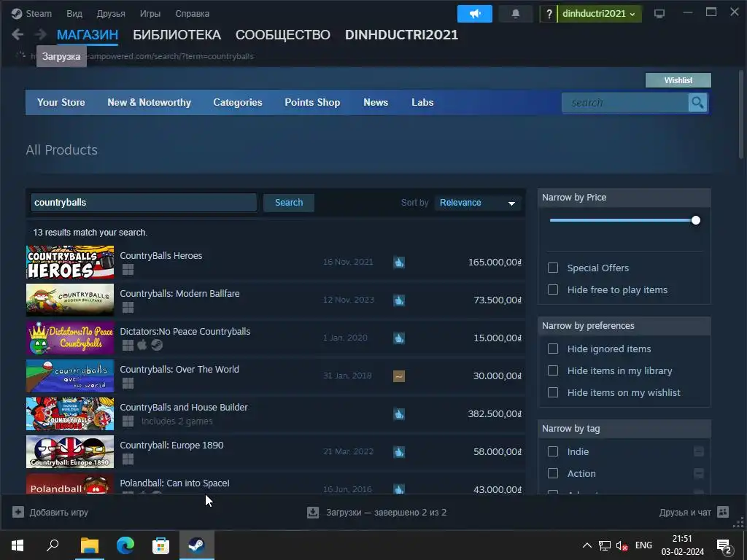The width and height of the screenshot is (747, 560).
Task: Switch to Big Picture mode monitor icon
Action: pos(659,14)
